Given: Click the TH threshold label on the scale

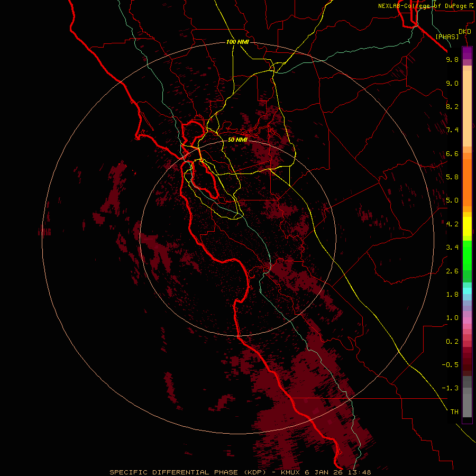Looking at the screenshot, I should pos(454,412).
